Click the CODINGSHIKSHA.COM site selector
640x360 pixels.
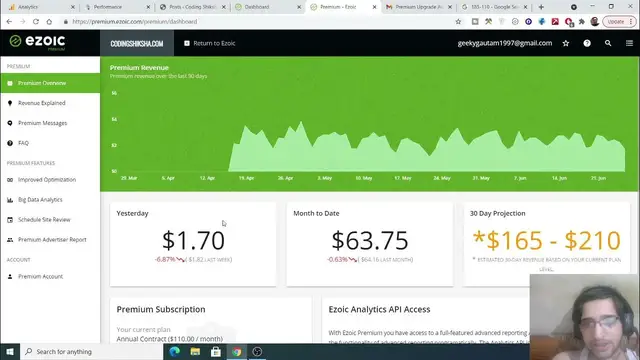click(137, 43)
